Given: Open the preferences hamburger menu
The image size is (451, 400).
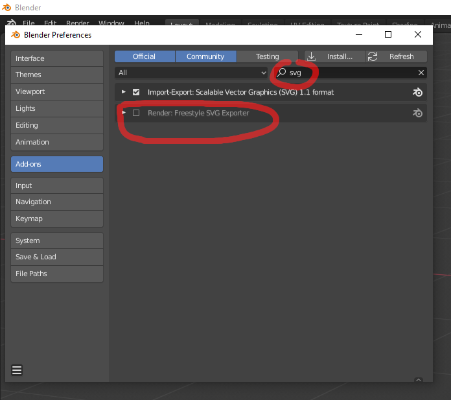Looking at the screenshot, I should click(x=17, y=370).
